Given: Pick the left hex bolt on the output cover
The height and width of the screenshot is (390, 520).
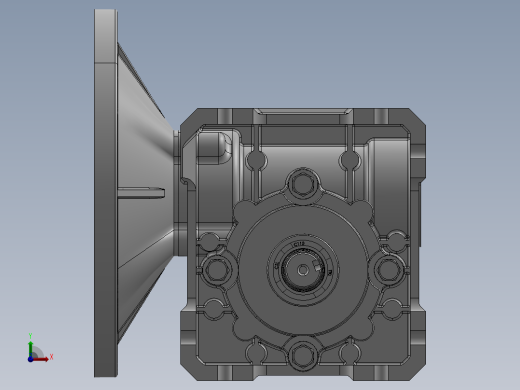Looking at the screenshot, I should tap(217, 269).
